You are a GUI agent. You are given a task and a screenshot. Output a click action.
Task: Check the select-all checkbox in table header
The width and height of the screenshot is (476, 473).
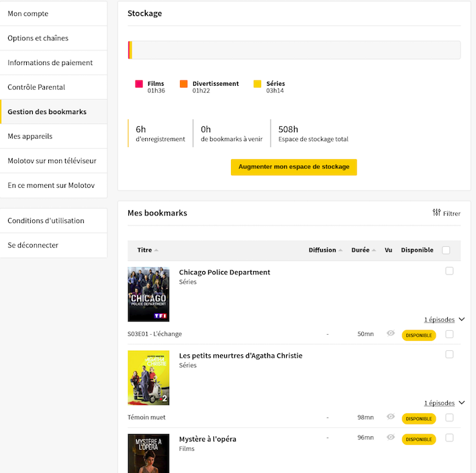coord(446,250)
